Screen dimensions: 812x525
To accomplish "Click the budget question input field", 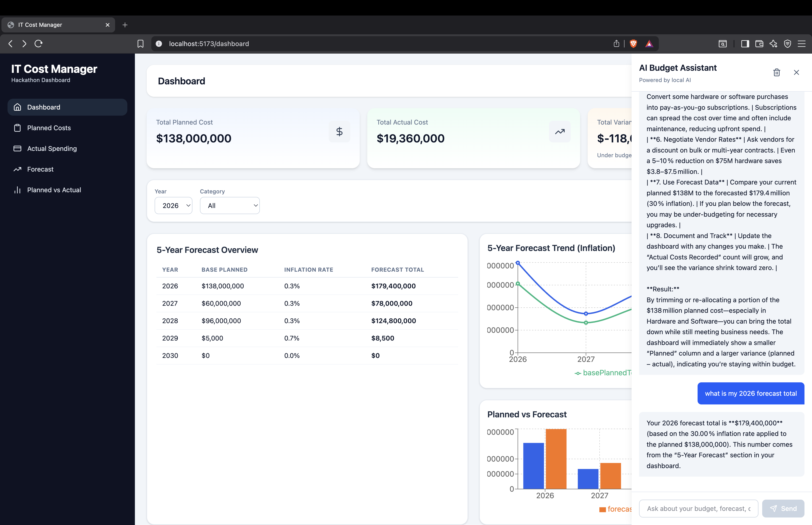I will 698,508.
